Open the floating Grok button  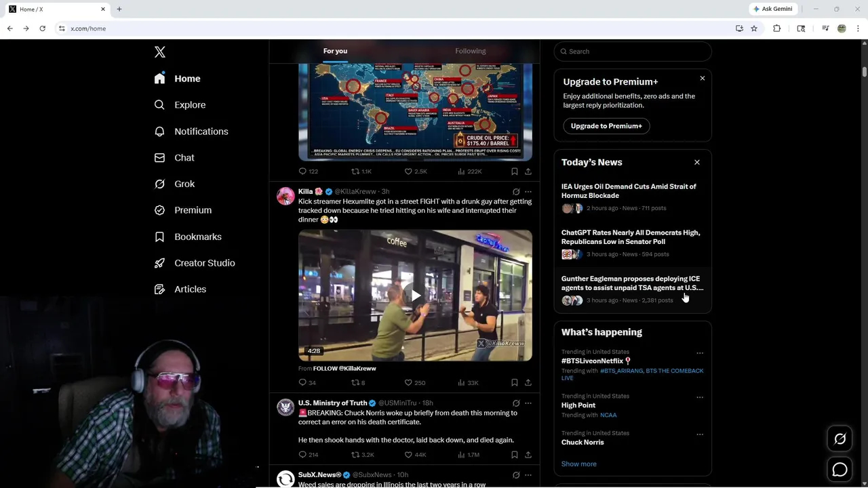pyautogui.click(x=840, y=439)
